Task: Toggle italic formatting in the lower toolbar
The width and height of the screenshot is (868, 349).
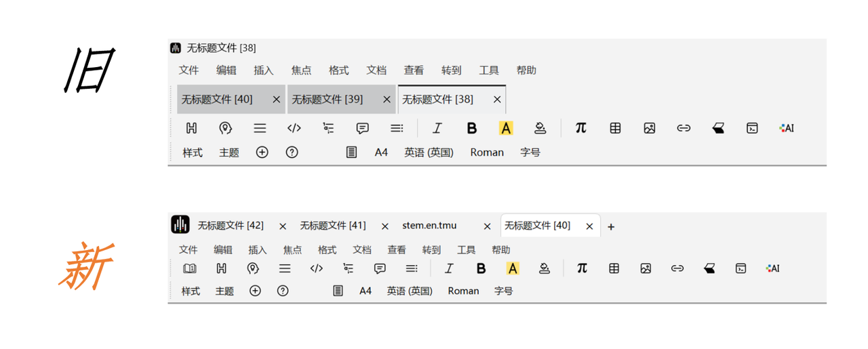Action: [448, 269]
